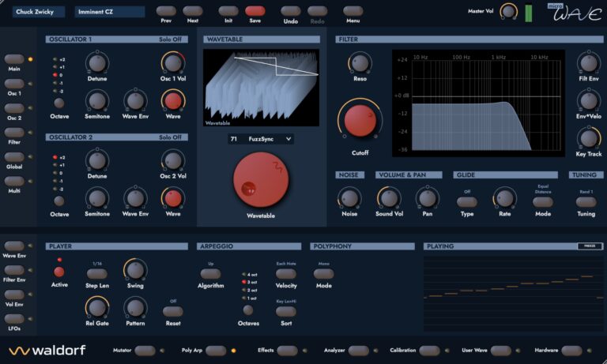
Task: Open the Menu button
Action: coord(353,11)
